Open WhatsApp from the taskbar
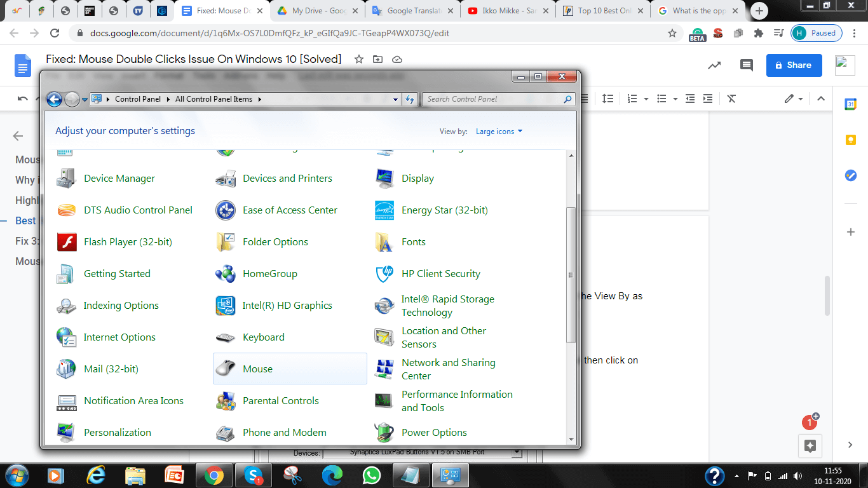The height and width of the screenshot is (488, 868). pyautogui.click(x=372, y=475)
